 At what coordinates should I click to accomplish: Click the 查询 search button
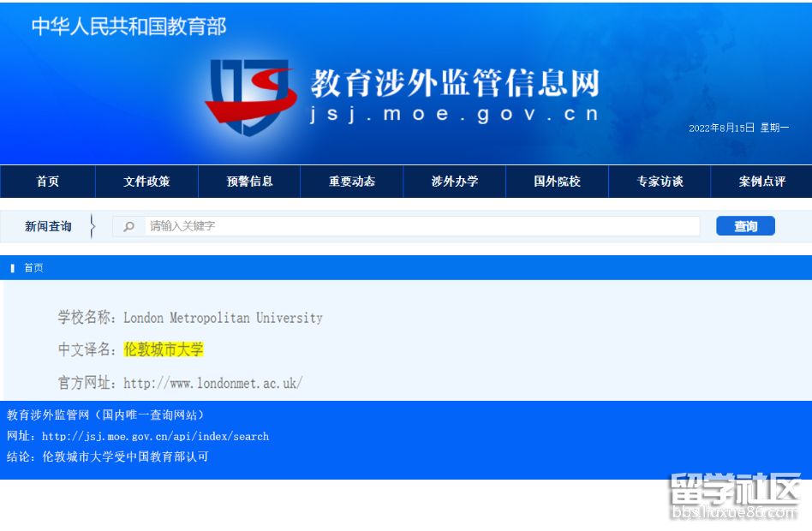[x=745, y=226]
